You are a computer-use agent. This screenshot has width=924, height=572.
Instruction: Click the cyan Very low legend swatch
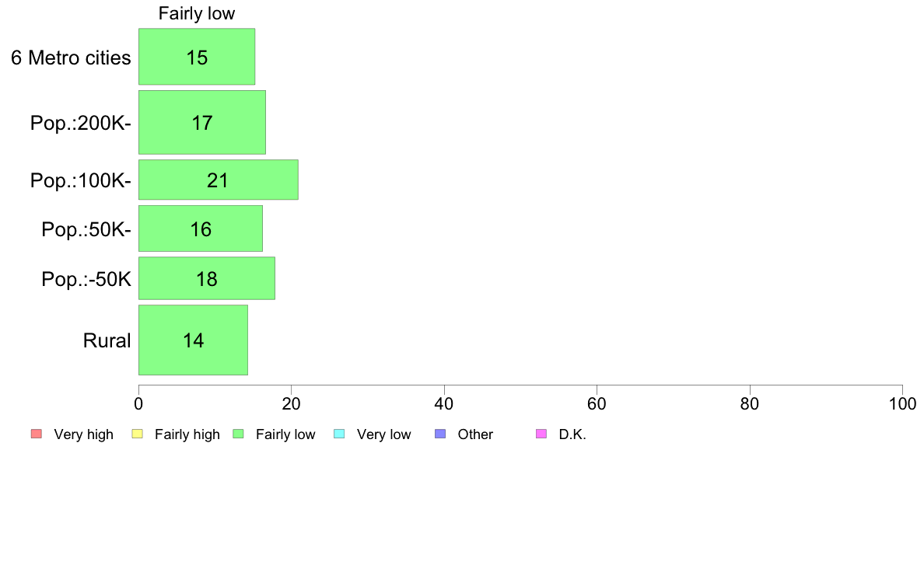[338, 434]
